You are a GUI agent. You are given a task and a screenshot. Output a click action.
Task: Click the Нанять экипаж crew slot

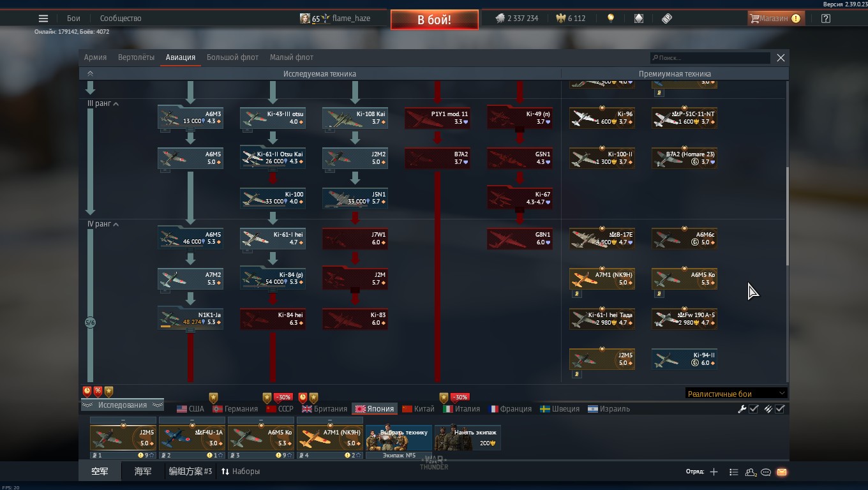click(467, 438)
